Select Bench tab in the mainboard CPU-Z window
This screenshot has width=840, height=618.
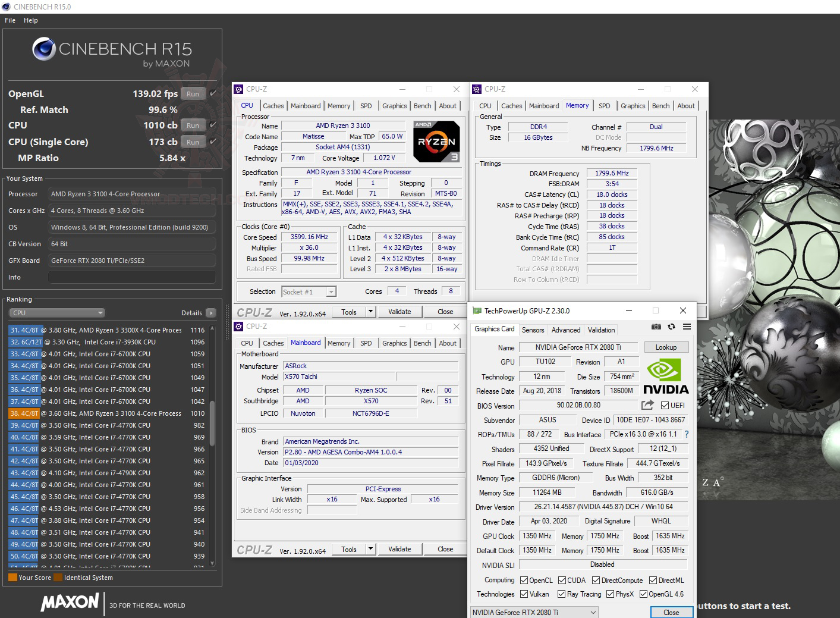tap(423, 343)
